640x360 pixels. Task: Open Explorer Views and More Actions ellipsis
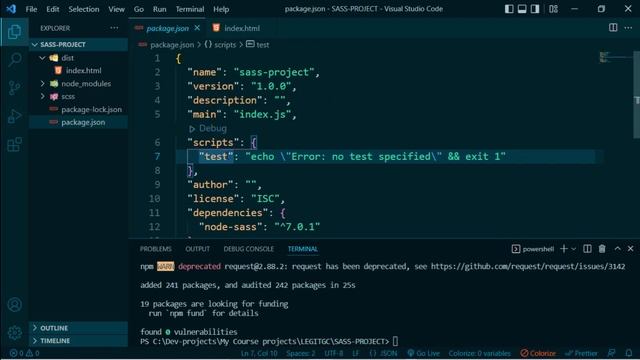tap(114, 28)
